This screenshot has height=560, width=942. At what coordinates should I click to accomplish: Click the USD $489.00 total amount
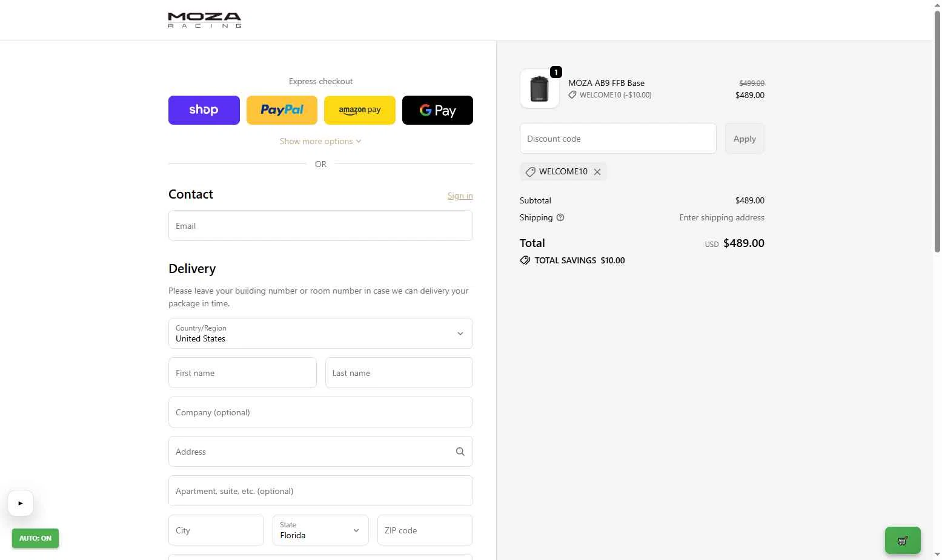734,243
